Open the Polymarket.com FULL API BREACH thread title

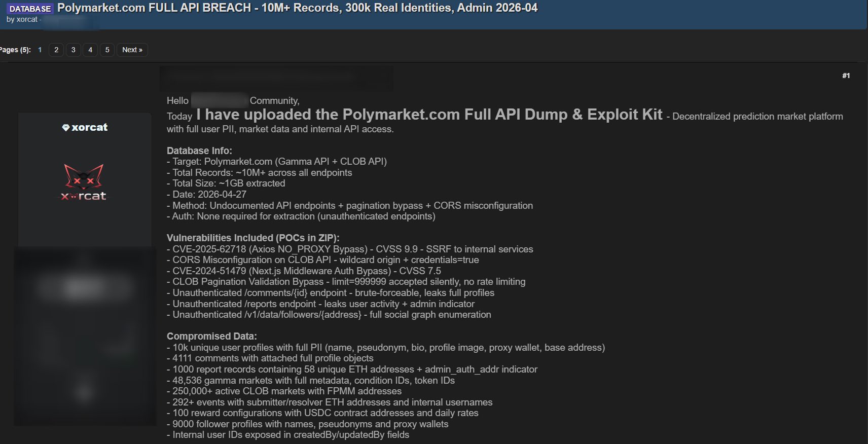point(297,8)
